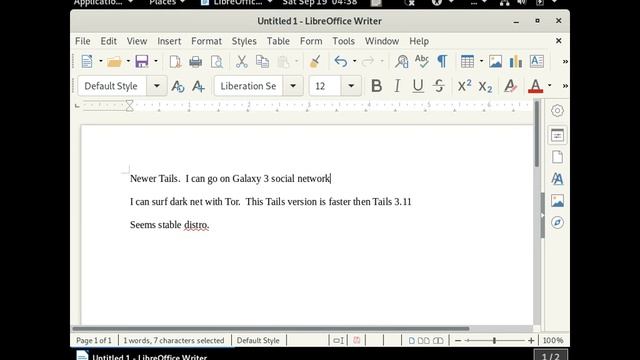This screenshot has width=640, height=360.
Task: Show more formatting toolbar items
Action: tap(565, 86)
